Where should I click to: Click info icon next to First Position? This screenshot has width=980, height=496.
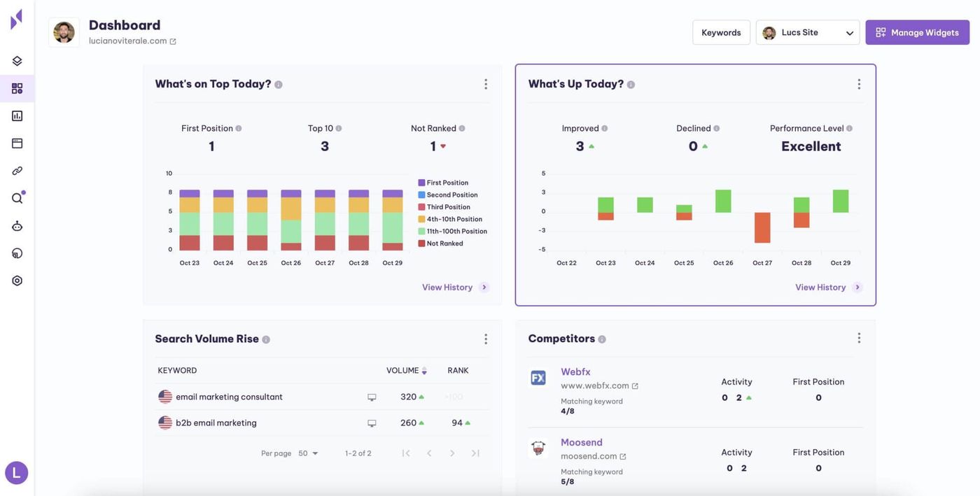(239, 129)
